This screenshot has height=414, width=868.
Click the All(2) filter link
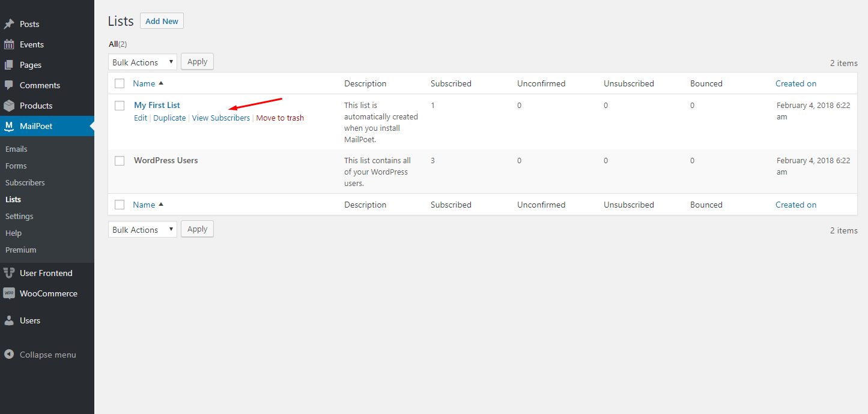pyautogui.click(x=118, y=44)
